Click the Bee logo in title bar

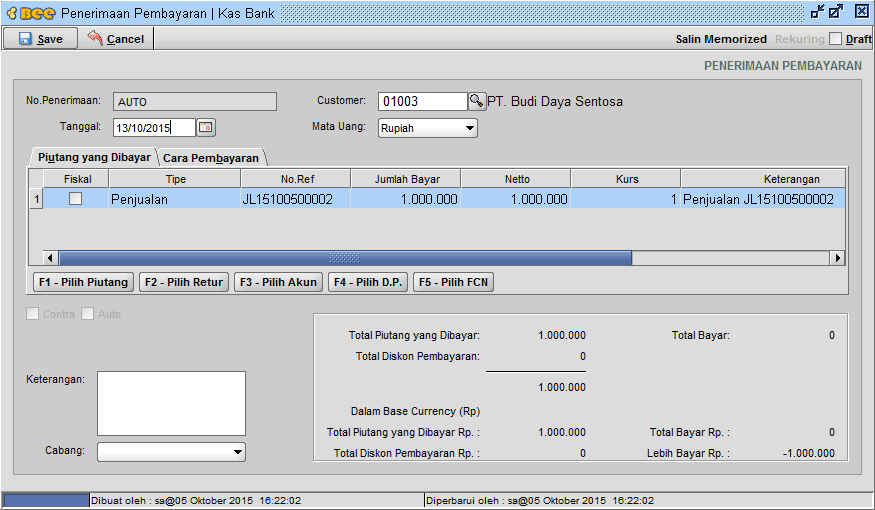(31, 13)
